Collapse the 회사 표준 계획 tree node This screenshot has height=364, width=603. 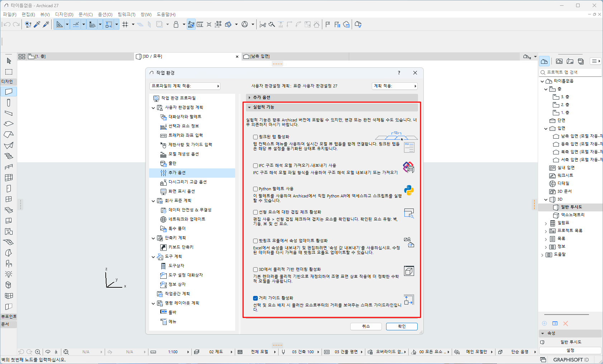point(153,201)
